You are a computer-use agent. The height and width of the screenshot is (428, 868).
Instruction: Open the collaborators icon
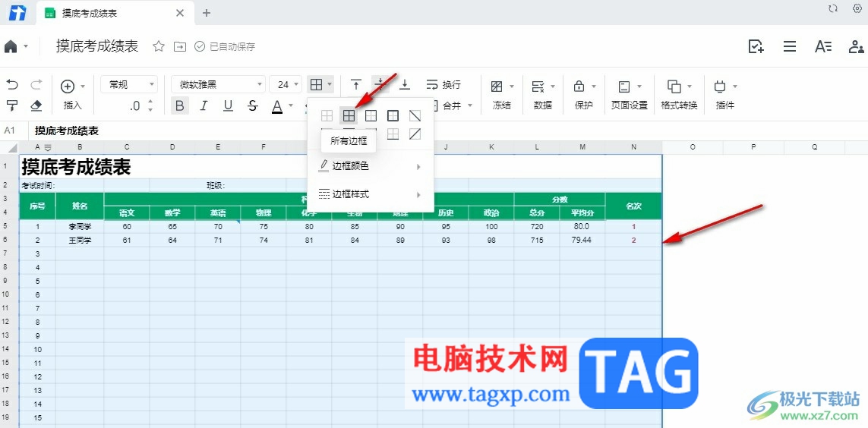(857, 46)
